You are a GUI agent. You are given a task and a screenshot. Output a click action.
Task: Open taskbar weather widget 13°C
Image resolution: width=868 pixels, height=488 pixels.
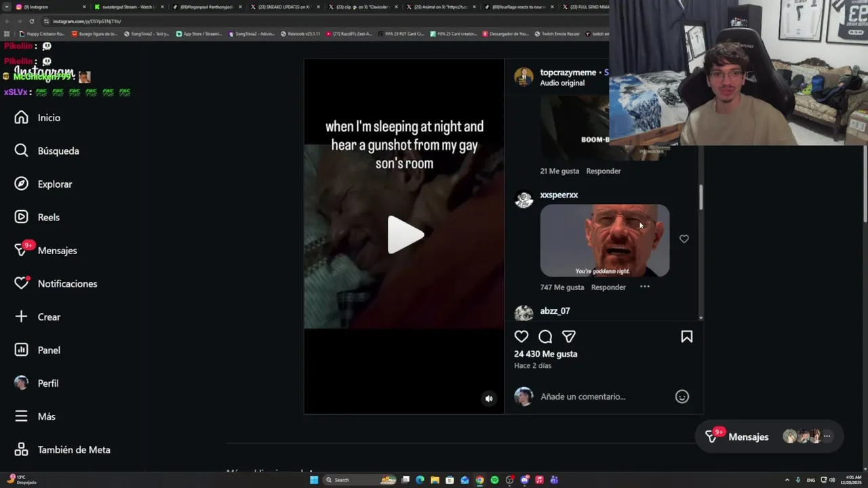click(x=22, y=480)
